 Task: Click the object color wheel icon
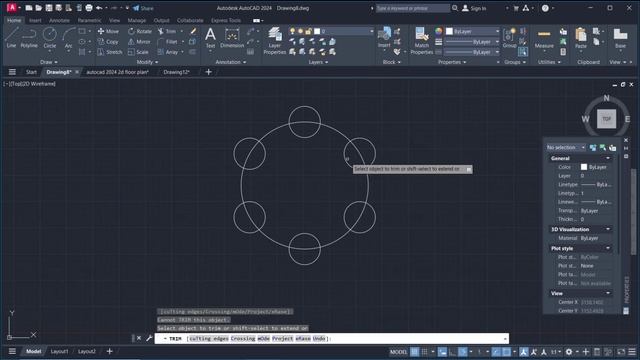click(x=438, y=31)
